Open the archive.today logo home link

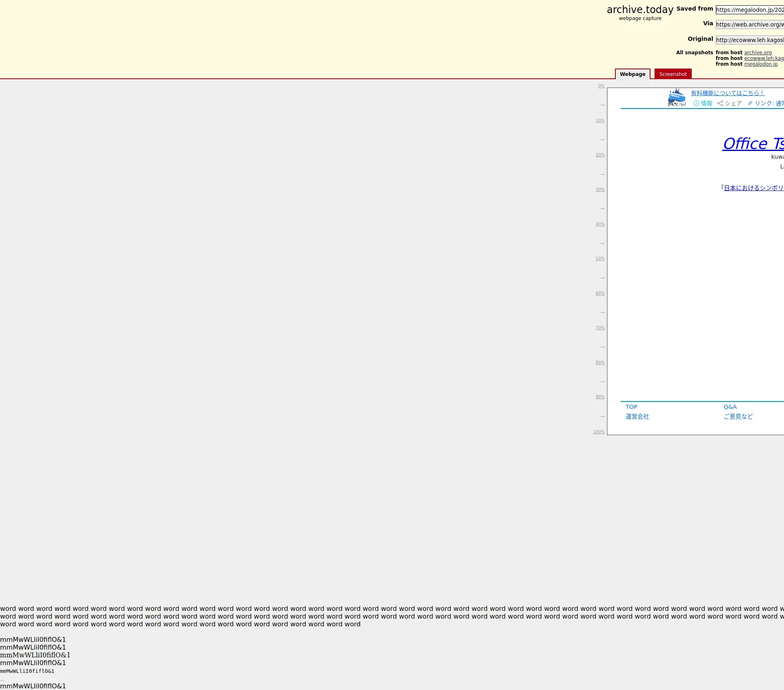click(640, 10)
